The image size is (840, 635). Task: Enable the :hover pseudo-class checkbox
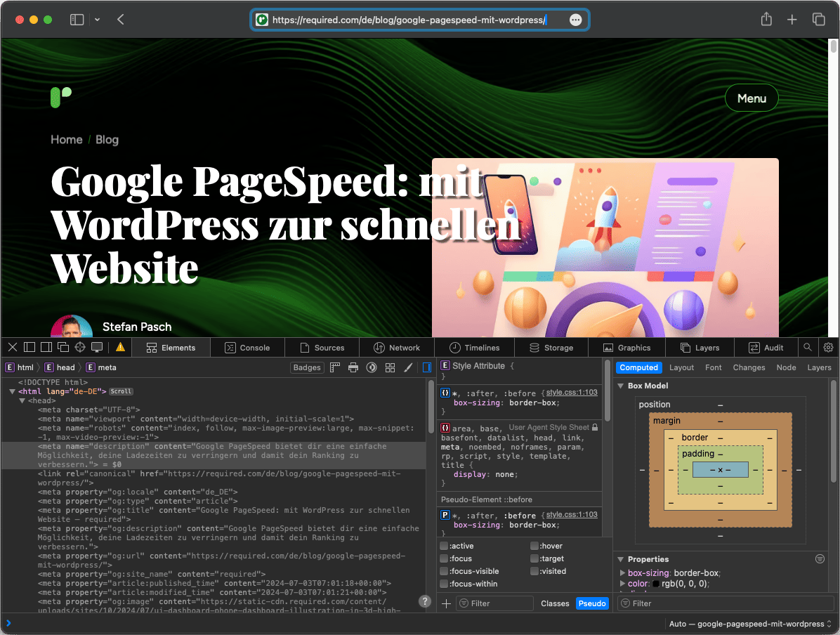tap(534, 546)
